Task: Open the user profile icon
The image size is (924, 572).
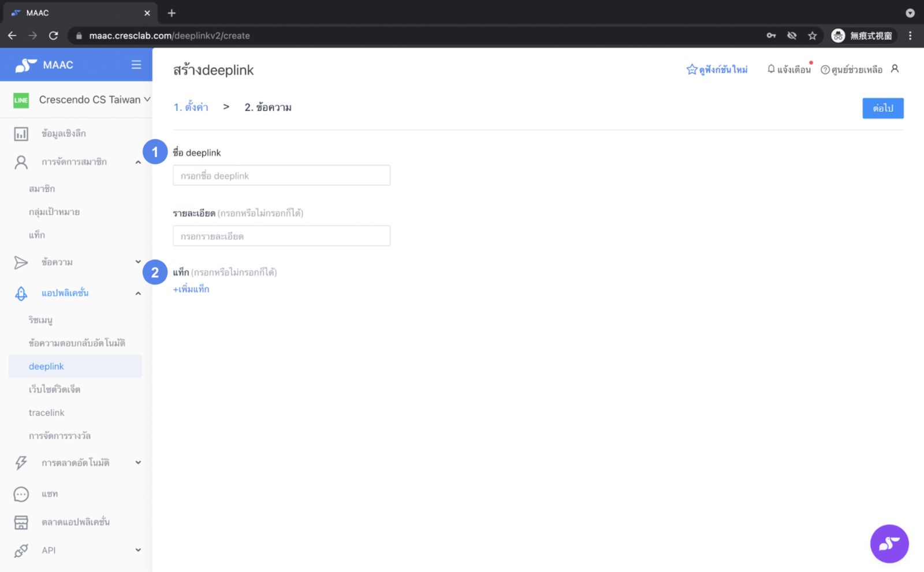Action: (895, 69)
